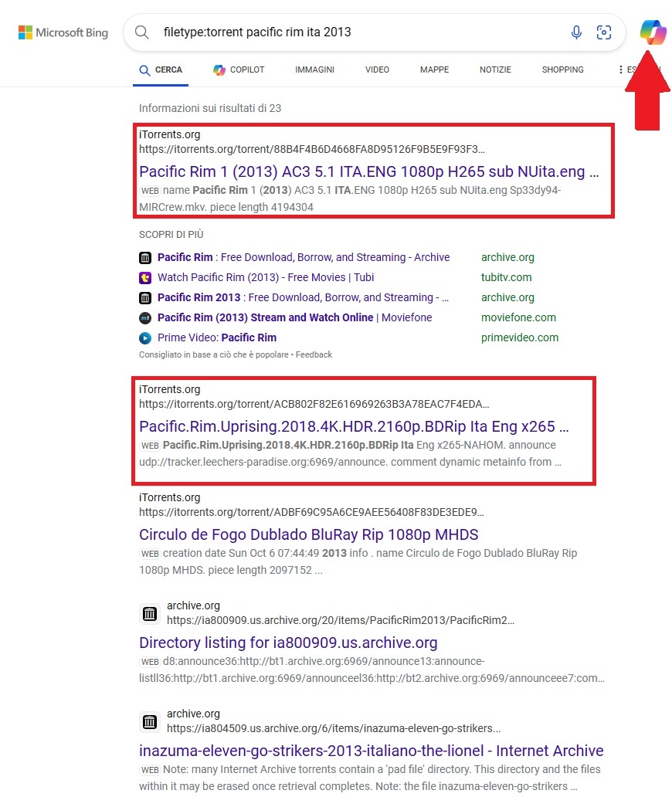Switch to the MAPPE tab
The width and height of the screenshot is (672, 797).
(435, 70)
